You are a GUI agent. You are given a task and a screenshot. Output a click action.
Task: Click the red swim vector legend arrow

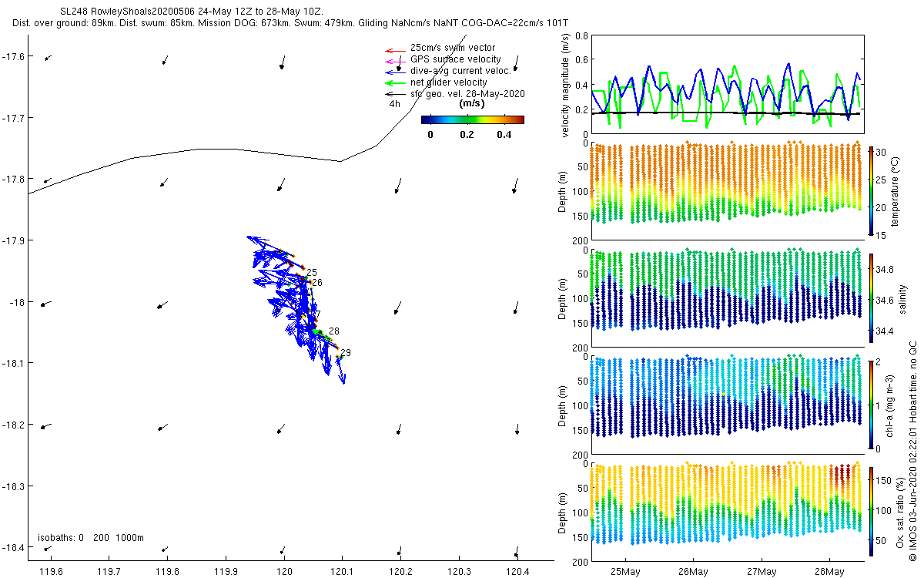(395, 52)
